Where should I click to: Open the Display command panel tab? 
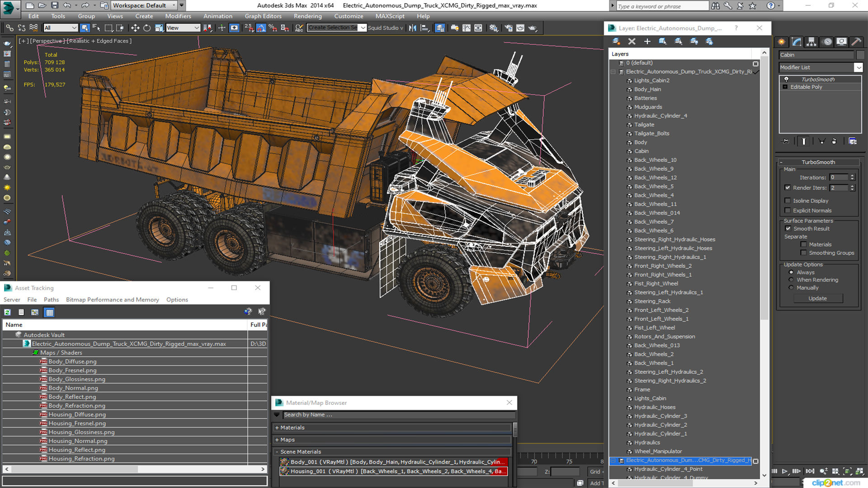click(842, 42)
